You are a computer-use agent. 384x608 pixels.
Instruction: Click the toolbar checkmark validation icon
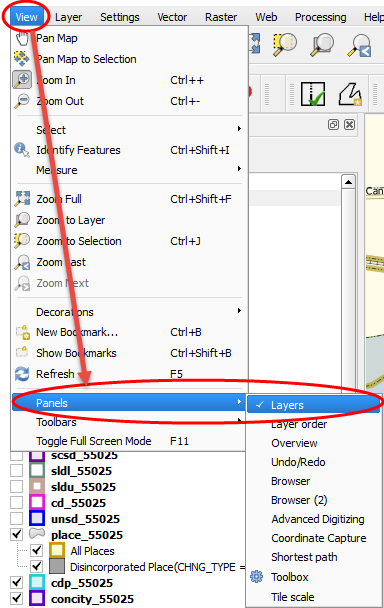(x=313, y=93)
